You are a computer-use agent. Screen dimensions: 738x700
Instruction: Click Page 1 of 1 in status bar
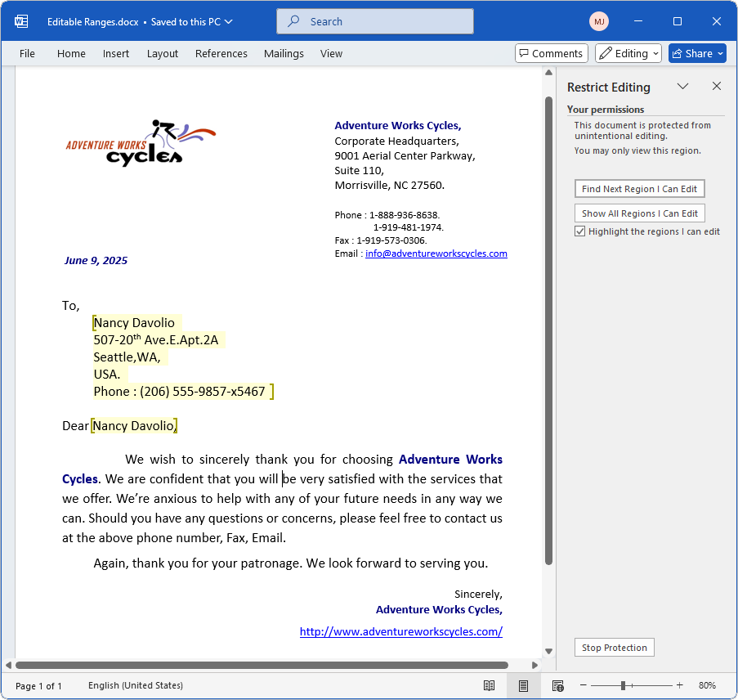(x=38, y=686)
